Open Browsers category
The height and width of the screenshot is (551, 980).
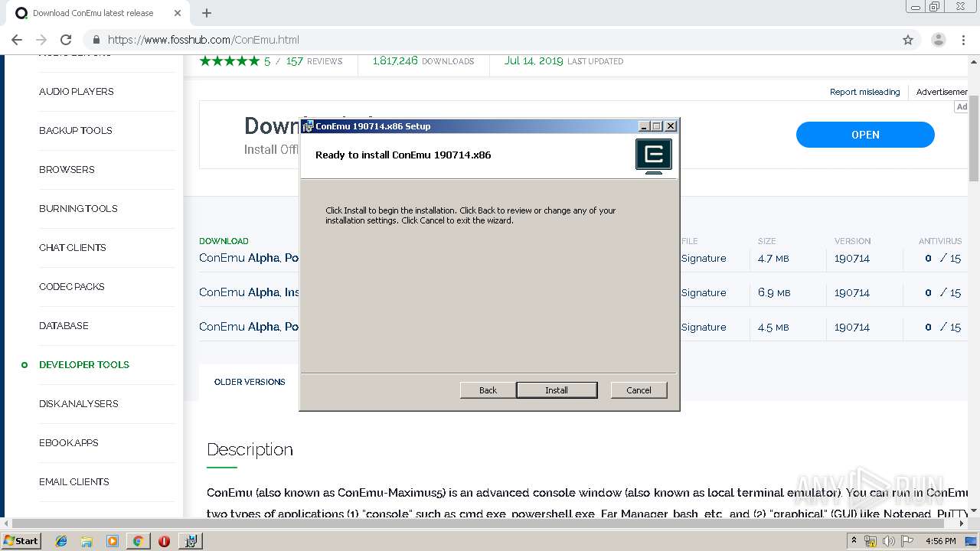point(67,169)
